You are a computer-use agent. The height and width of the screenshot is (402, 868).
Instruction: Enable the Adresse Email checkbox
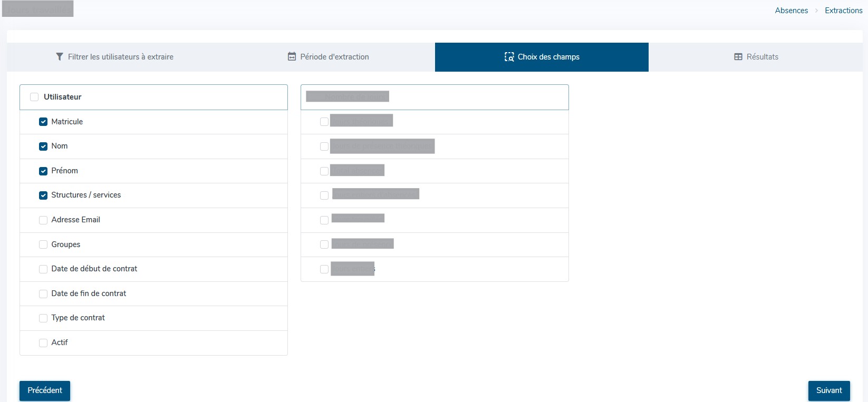tap(43, 220)
